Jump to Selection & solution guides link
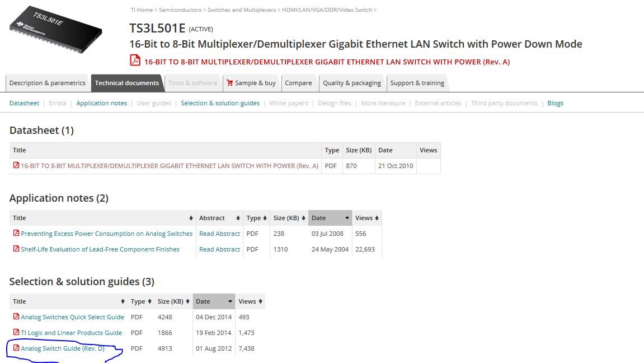Image resolution: width=644 pixels, height=363 pixels. click(220, 103)
